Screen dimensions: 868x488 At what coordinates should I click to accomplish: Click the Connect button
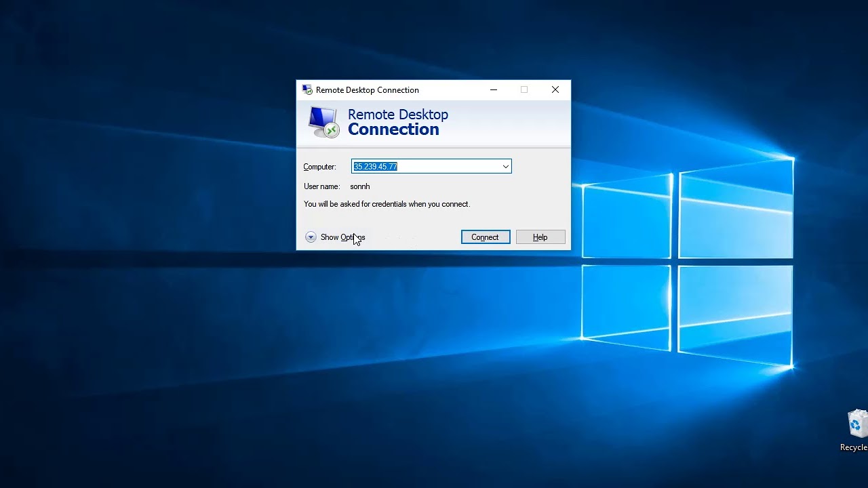[486, 237]
